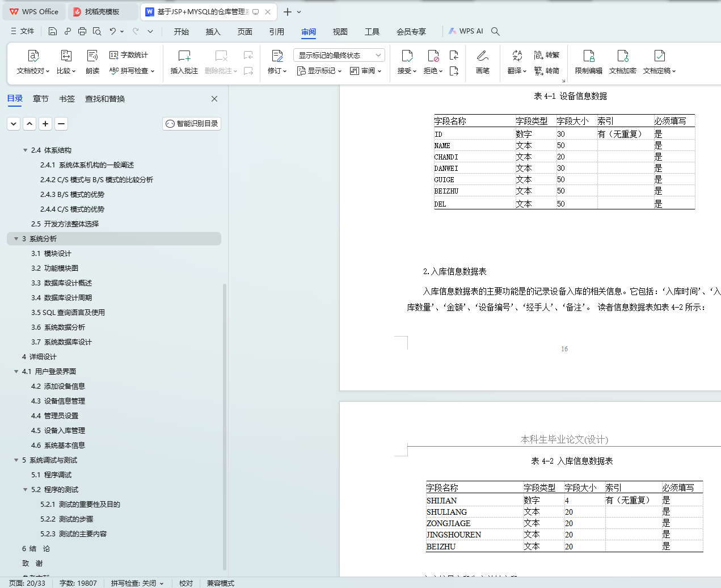Screen dimensions: 721x588
Task: Open 显示标记的最终状态 dropdown
Action: (x=339, y=55)
